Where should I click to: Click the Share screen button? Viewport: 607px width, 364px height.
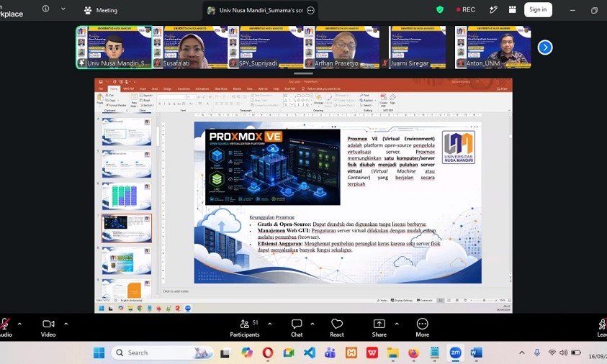(379, 327)
